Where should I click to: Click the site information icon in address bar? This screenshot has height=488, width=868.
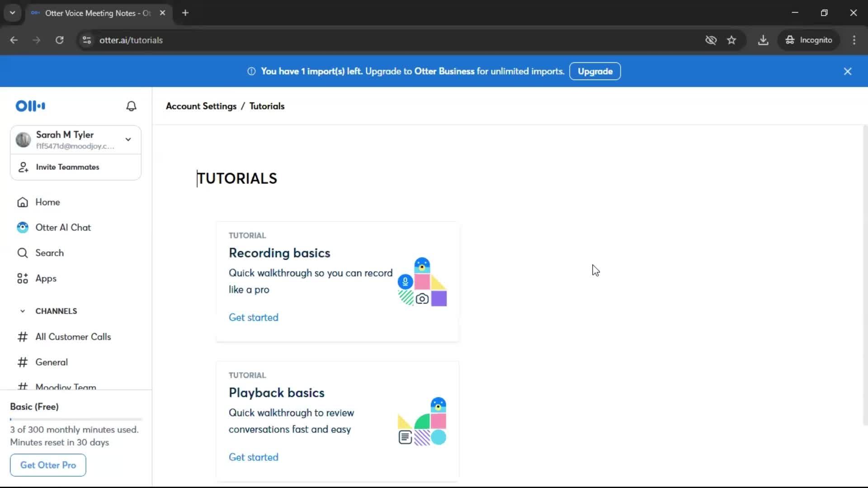[x=87, y=40]
